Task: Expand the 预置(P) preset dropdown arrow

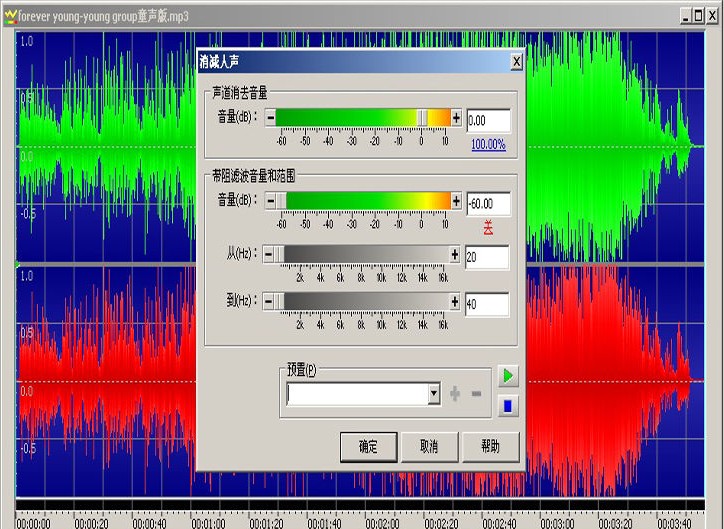Action: pos(434,394)
